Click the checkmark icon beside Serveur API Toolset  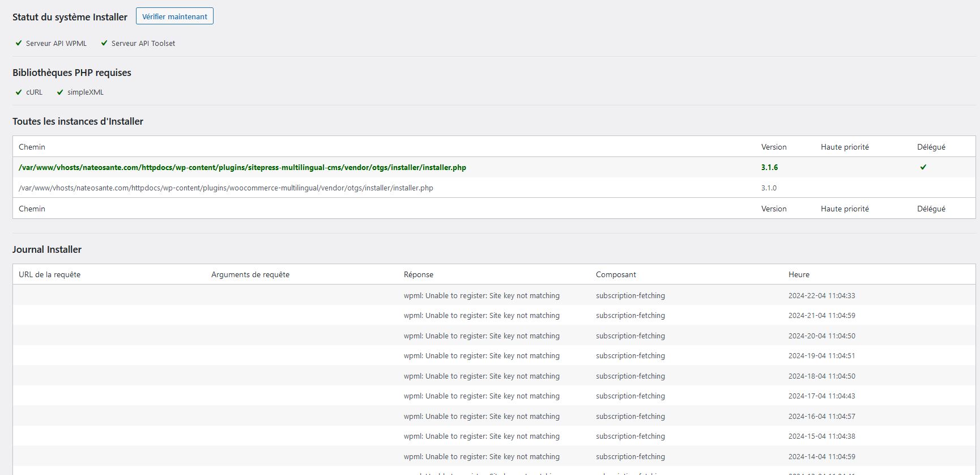pyautogui.click(x=104, y=43)
